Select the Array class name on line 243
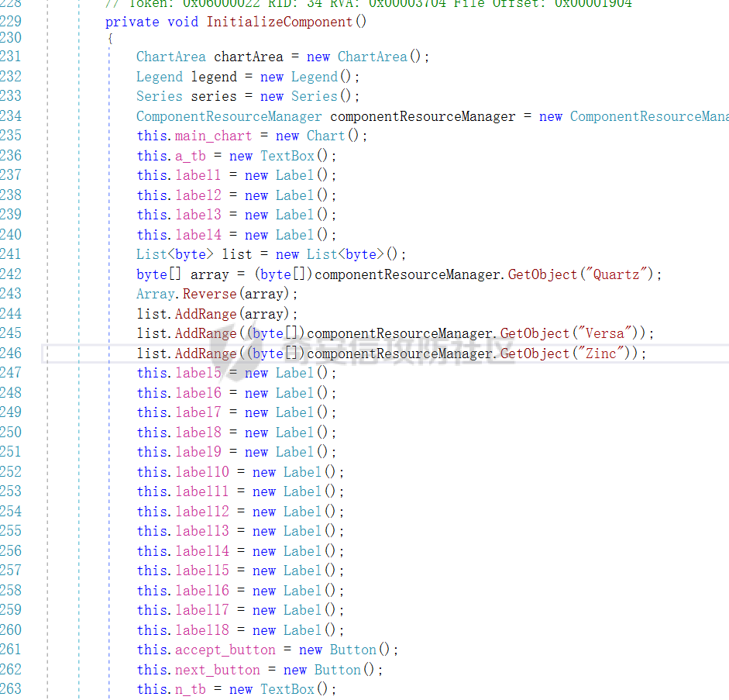This screenshot has width=729, height=700. 156,294
